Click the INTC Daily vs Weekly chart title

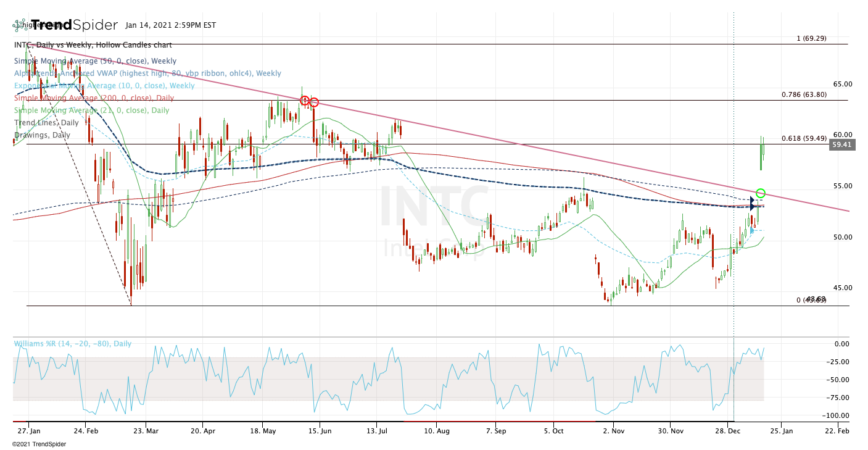click(x=93, y=45)
